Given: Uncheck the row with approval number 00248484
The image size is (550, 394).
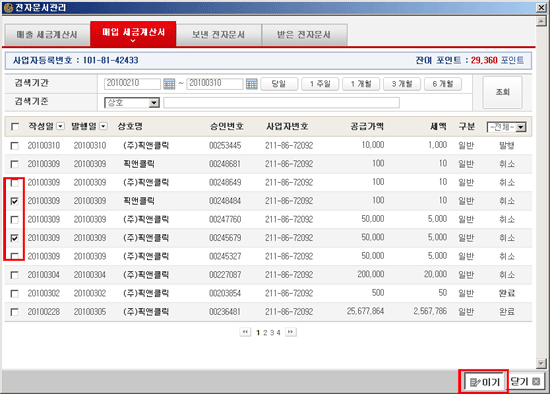Looking at the screenshot, I should coord(14,201).
